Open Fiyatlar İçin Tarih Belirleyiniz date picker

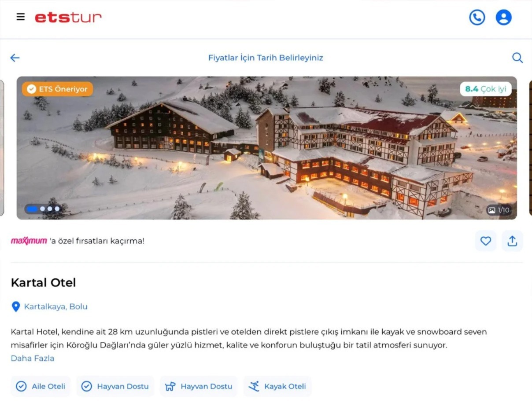(266, 58)
